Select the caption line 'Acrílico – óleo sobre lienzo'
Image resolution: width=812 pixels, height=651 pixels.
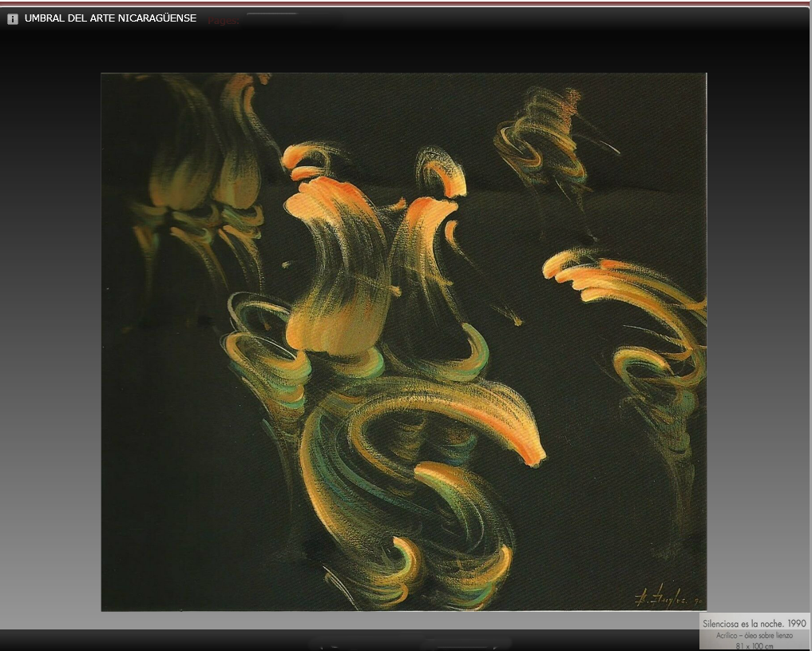[754, 636]
